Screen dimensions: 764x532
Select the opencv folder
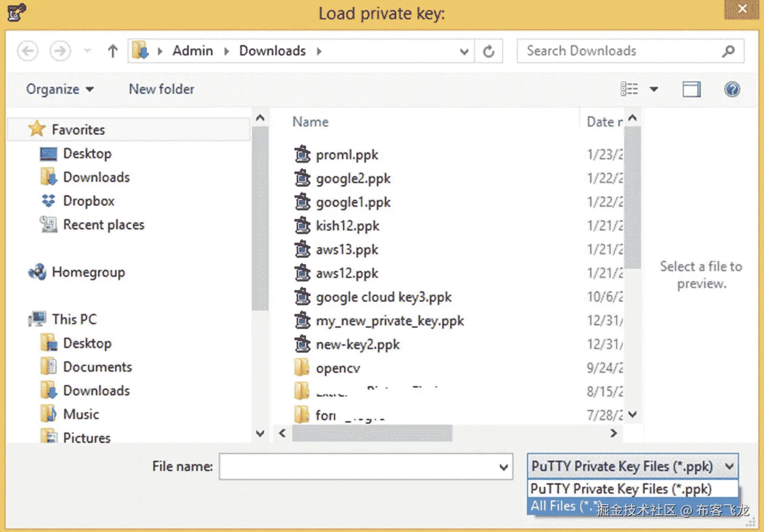[338, 368]
